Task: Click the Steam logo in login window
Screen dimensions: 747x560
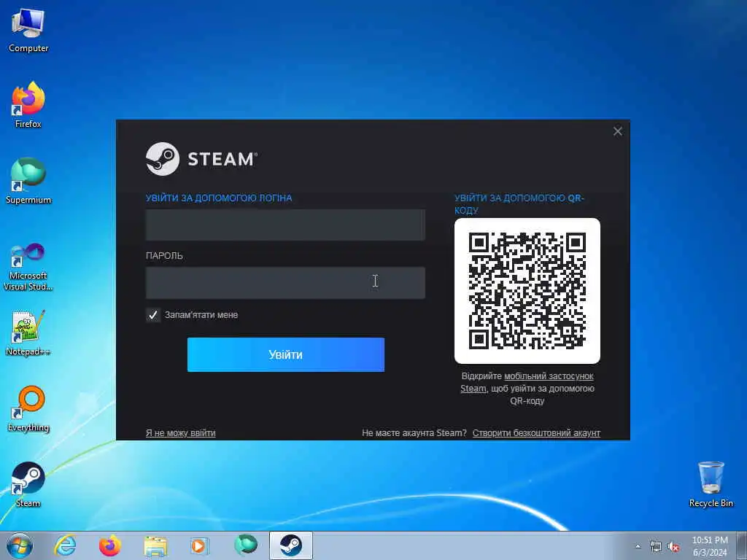Action: pyautogui.click(x=201, y=159)
